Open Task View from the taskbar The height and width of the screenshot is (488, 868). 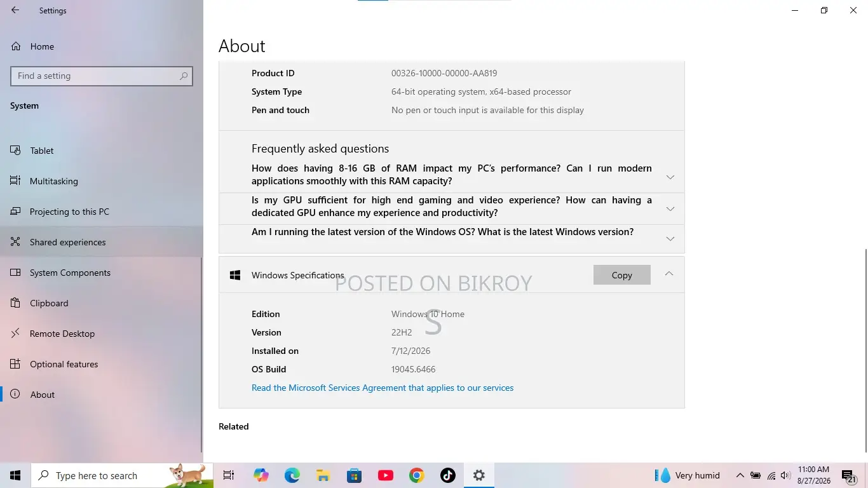point(229,475)
